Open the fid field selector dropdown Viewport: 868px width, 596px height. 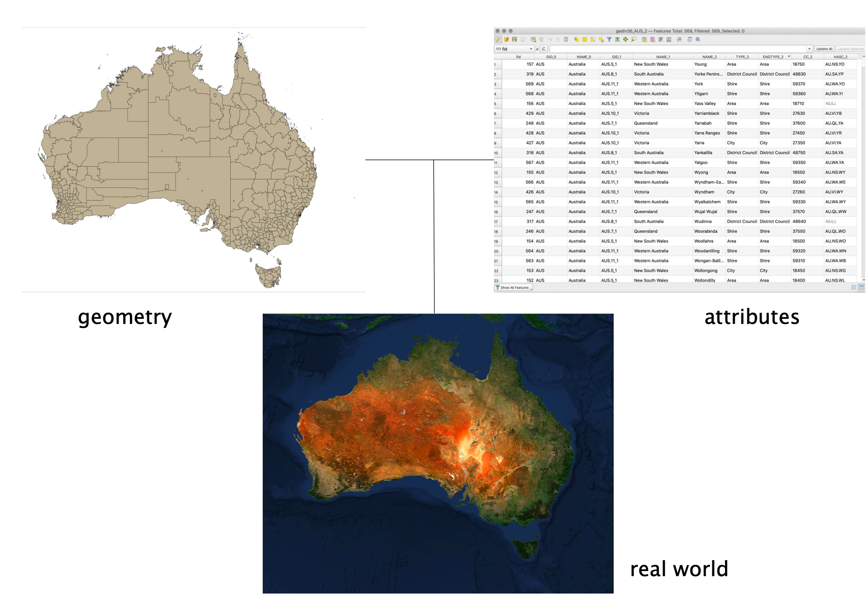(x=514, y=49)
